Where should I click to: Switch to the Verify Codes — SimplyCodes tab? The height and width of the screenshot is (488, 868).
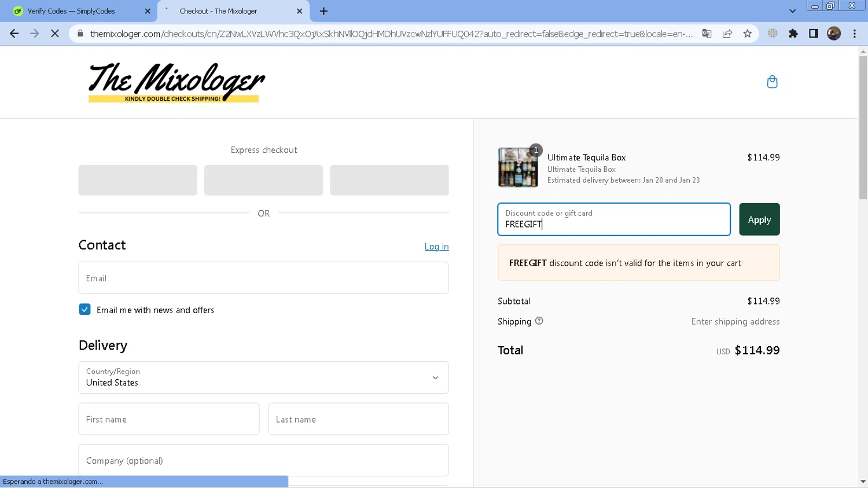(78, 11)
